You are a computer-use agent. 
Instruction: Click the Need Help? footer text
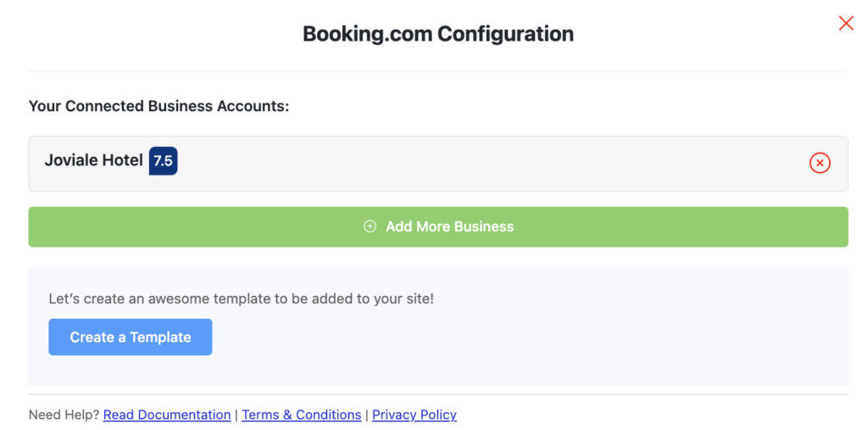pyautogui.click(x=64, y=415)
